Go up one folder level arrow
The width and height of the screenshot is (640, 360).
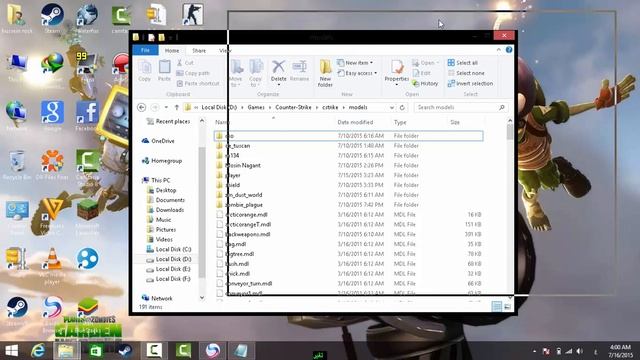coord(177,107)
